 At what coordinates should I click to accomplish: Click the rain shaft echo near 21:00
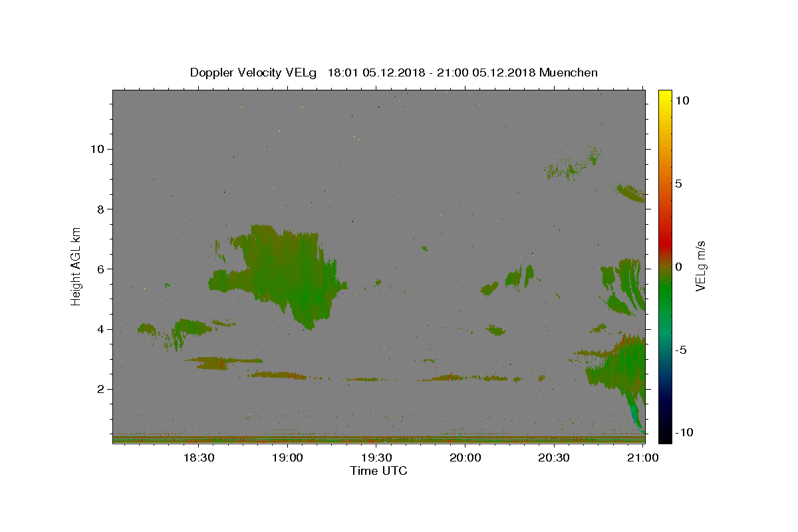(x=635, y=412)
